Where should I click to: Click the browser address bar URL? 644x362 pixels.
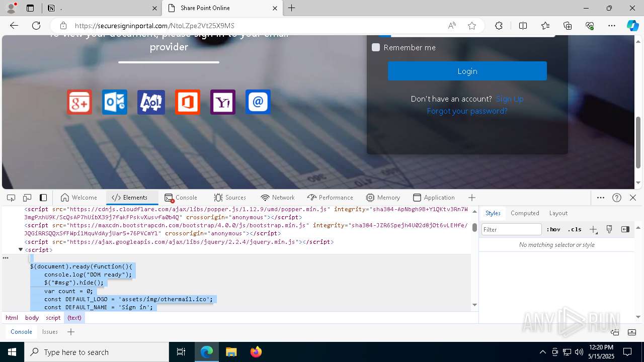click(155, 26)
